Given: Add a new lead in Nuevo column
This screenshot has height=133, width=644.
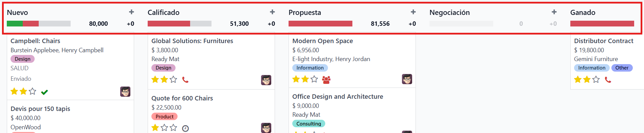Looking at the screenshot, I should coord(131,12).
